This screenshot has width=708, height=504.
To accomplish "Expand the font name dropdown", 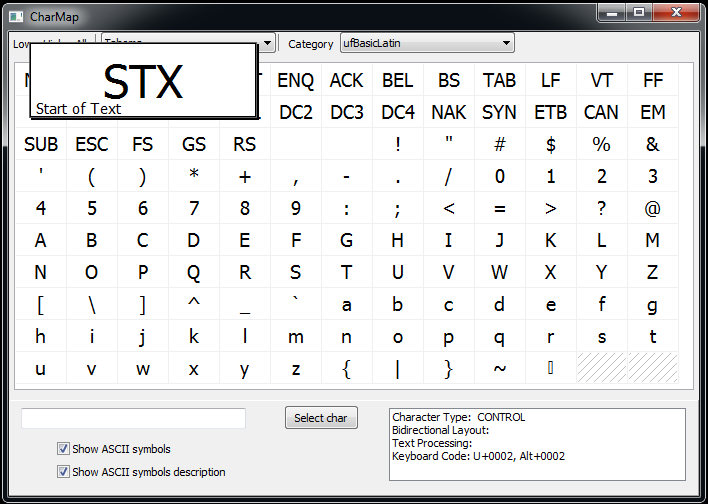I will (267, 43).
